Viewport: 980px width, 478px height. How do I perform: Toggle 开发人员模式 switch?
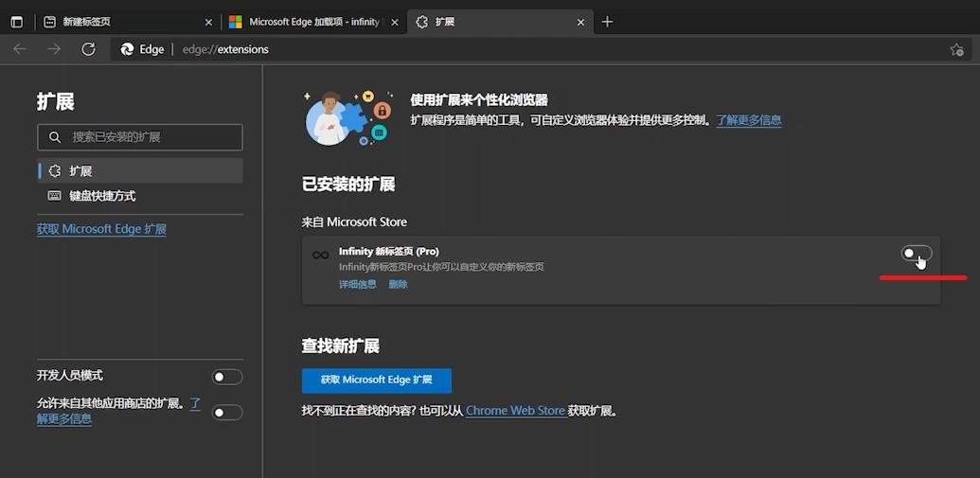[227, 377]
